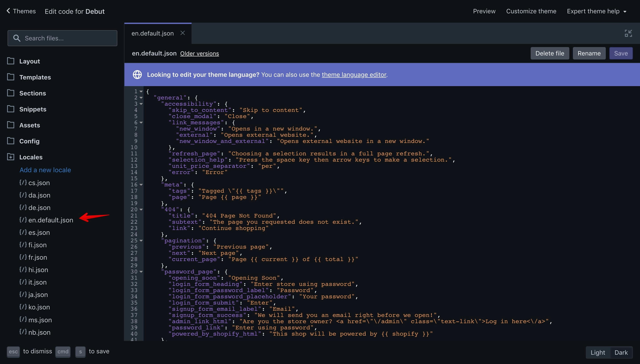Click the JSON file icon beside fr.json
This screenshot has height=364, width=640.
(23, 257)
